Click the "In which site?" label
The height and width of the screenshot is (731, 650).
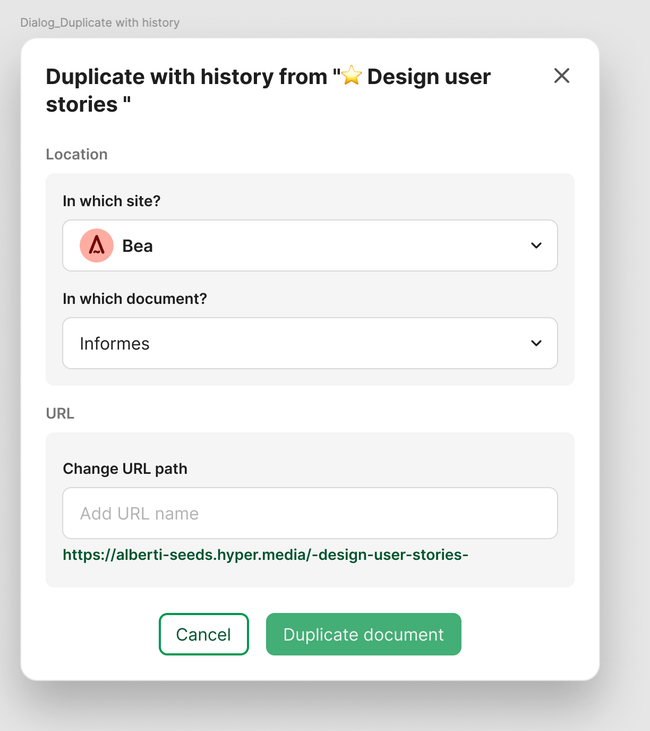click(x=111, y=201)
